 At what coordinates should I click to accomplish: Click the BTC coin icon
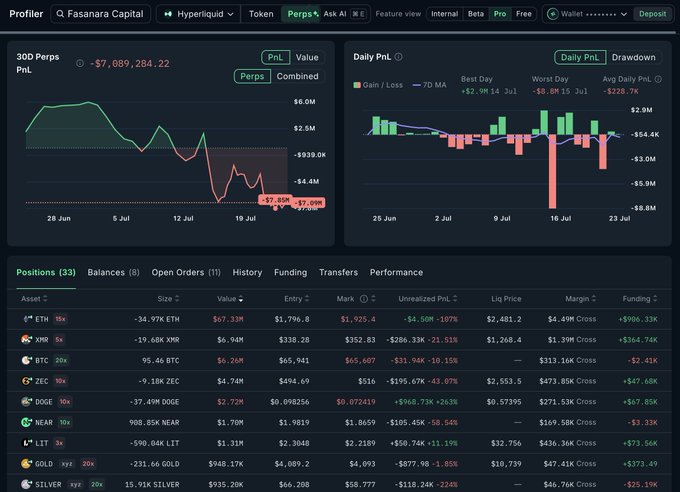(x=26, y=360)
